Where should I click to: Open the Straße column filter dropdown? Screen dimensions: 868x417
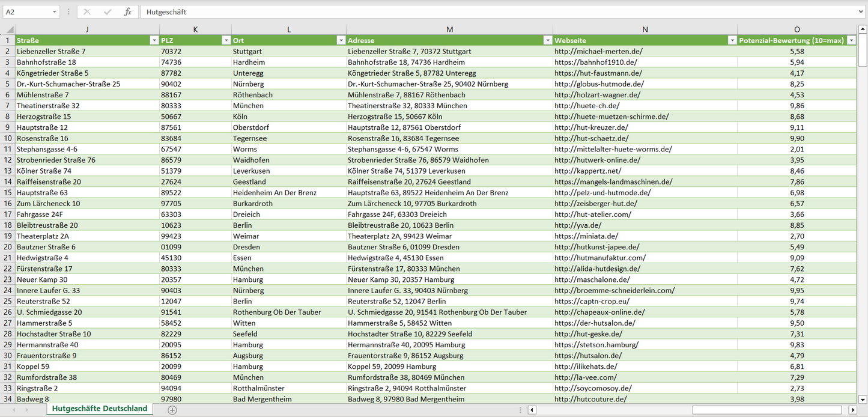click(x=154, y=40)
